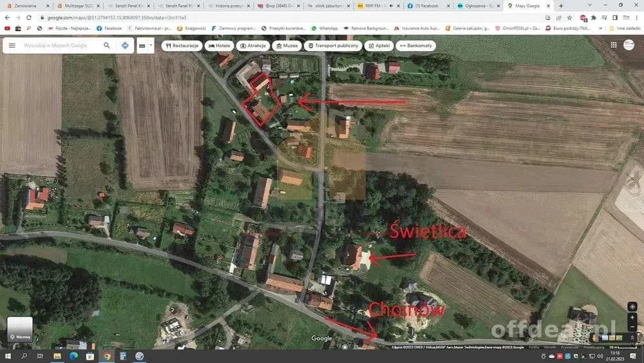Filter map by Transport publiczny
644x363 pixels.
(x=333, y=46)
